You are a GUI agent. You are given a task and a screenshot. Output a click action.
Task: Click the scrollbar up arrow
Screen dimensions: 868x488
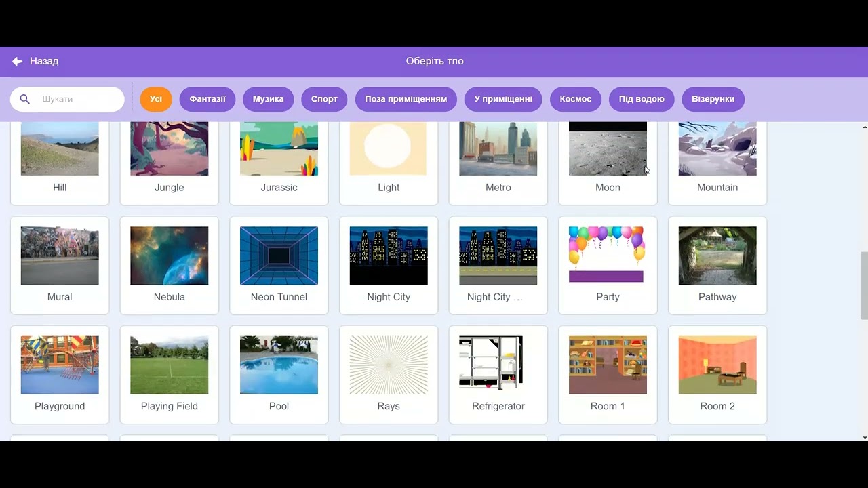click(865, 127)
